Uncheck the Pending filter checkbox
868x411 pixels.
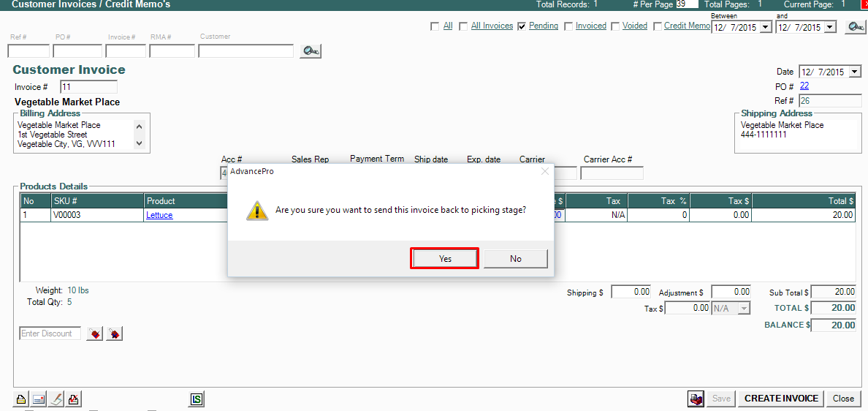(522, 26)
